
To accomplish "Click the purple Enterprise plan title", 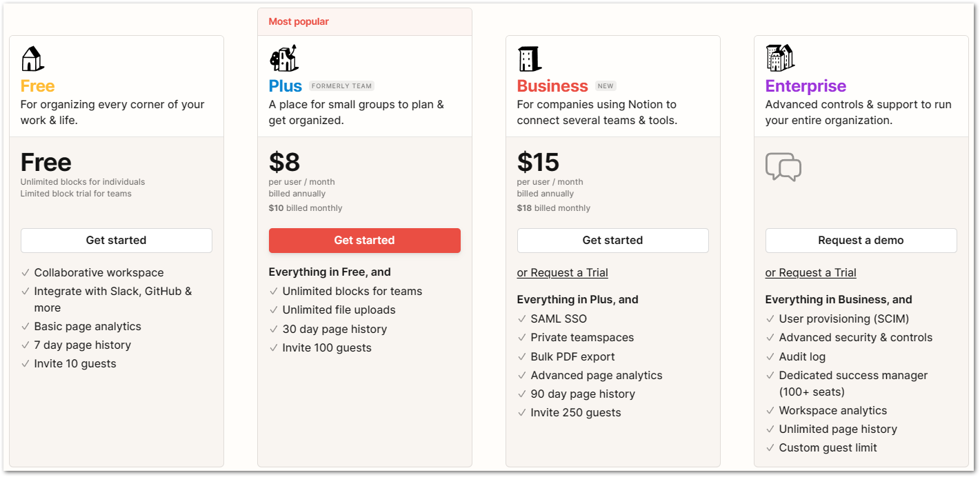I will point(806,86).
